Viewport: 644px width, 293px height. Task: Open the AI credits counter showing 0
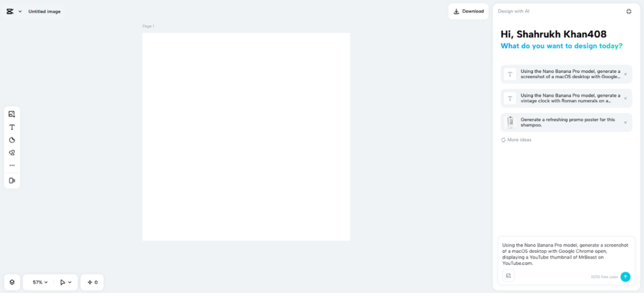[x=92, y=282]
